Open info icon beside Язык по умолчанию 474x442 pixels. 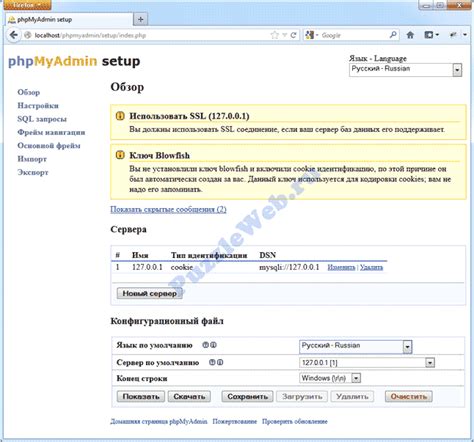(213, 345)
